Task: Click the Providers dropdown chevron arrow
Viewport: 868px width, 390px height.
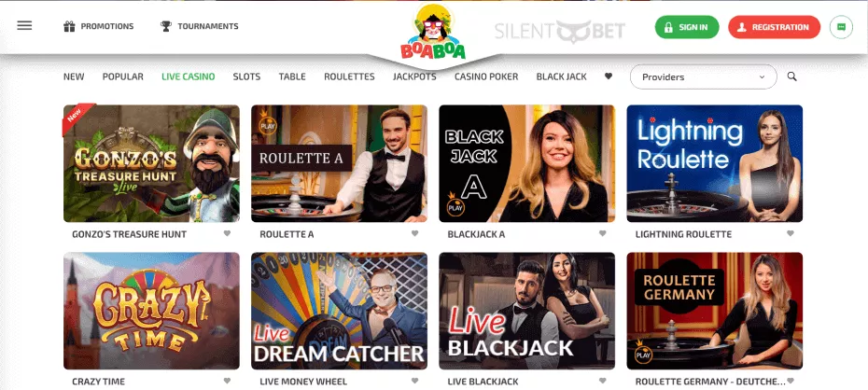Action: (762, 77)
